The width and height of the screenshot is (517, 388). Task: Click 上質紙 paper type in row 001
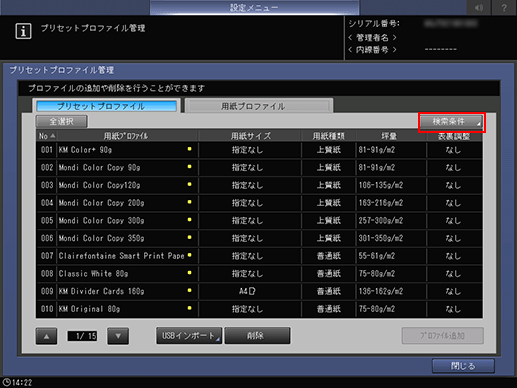tap(329, 150)
